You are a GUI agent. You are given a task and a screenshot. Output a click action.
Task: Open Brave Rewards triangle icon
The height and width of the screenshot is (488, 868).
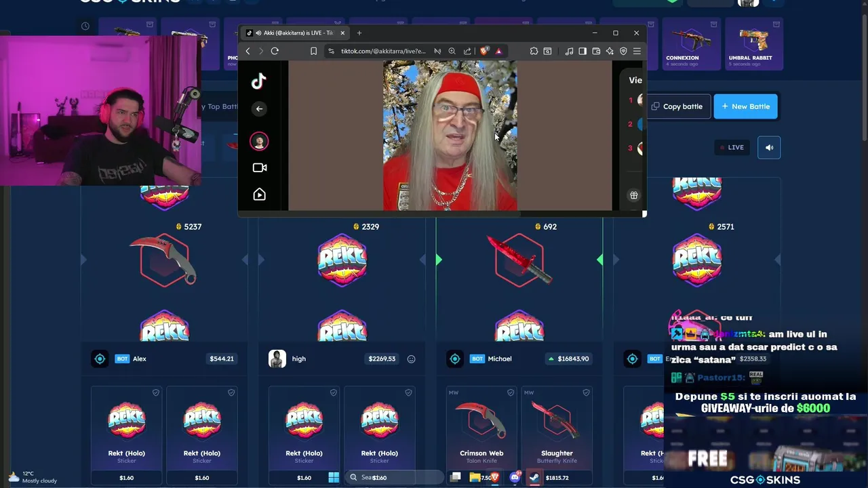498,51
